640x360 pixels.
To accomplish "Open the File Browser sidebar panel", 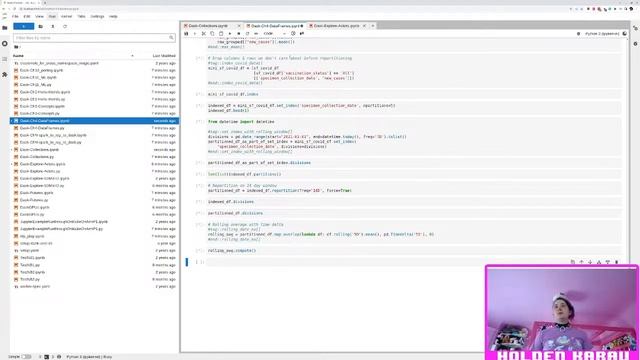I will click(5, 28).
